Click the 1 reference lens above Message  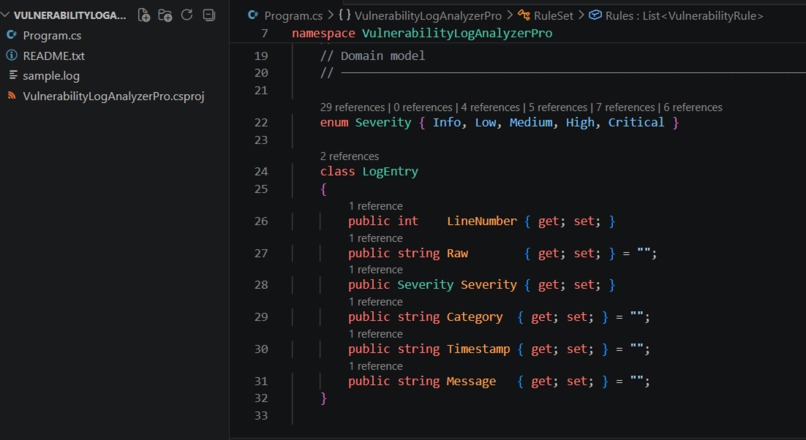(x=375, y=366)
